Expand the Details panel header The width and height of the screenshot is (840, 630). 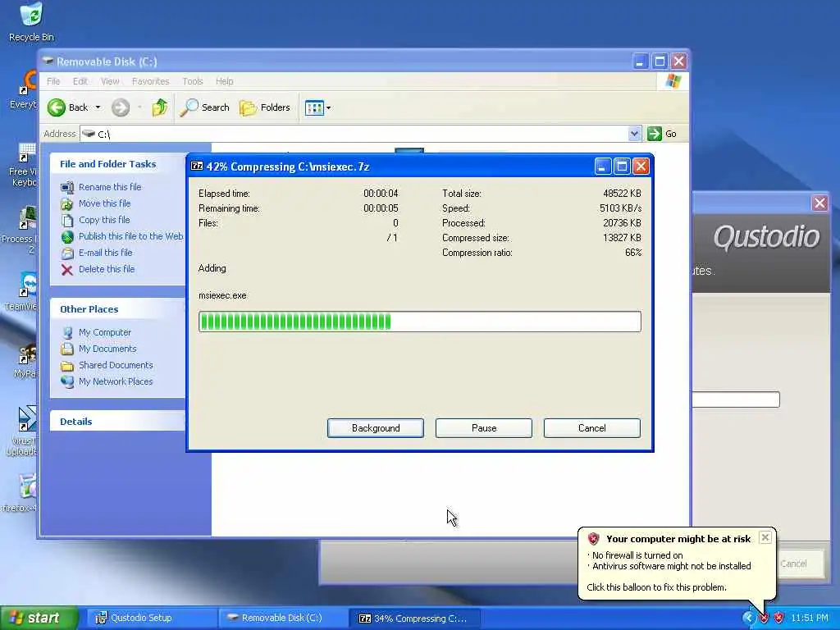coord(118,422)
